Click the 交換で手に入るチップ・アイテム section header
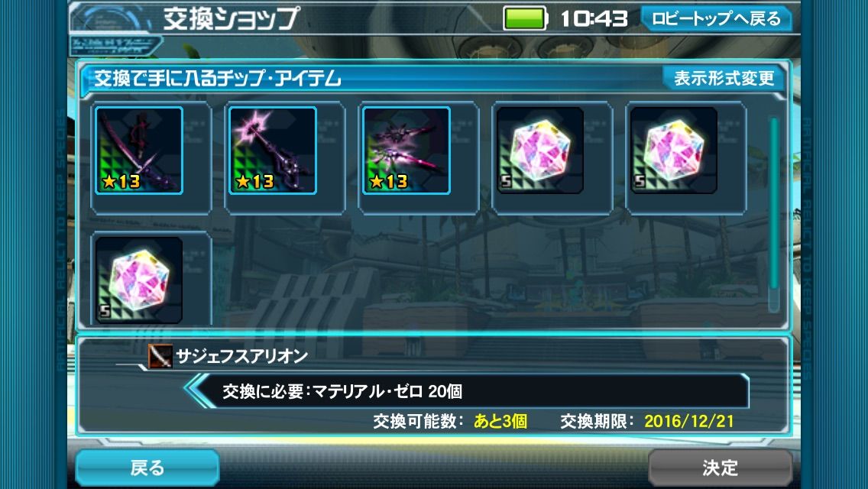Image resolution: width=868 pixels, height=489 pixels. [218, 79]
